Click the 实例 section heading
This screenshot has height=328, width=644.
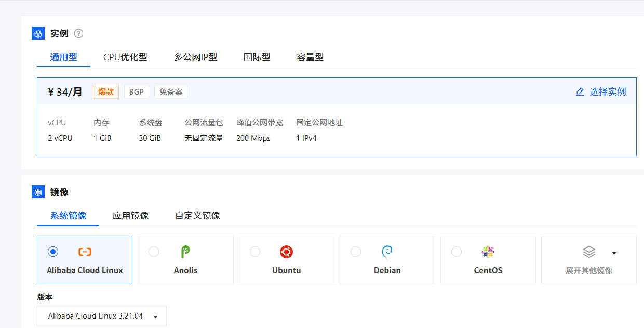coord(59,34)
